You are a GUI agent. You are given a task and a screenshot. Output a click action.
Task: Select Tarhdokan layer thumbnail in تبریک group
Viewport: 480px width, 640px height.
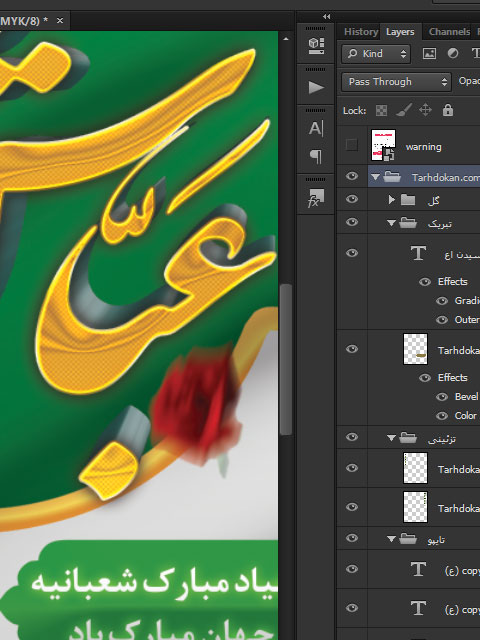(x=416, y=349)
